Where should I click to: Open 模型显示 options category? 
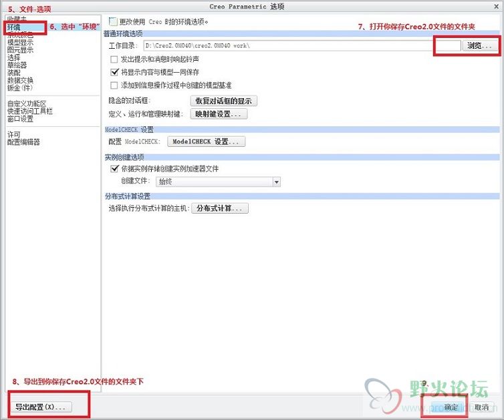20,42
